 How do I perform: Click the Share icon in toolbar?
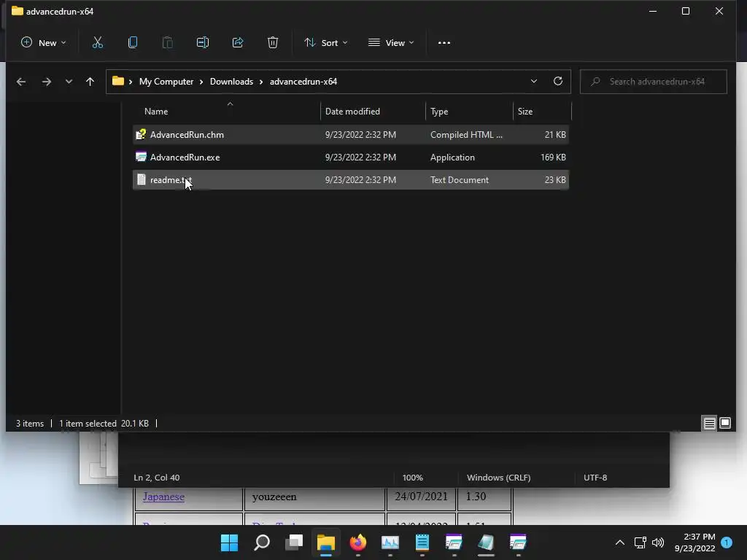238,43
